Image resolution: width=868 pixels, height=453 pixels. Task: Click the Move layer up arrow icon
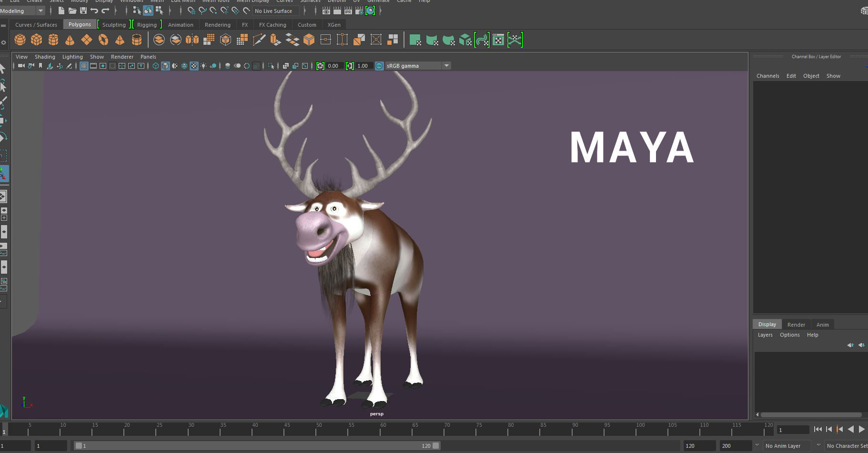point(850,345)
